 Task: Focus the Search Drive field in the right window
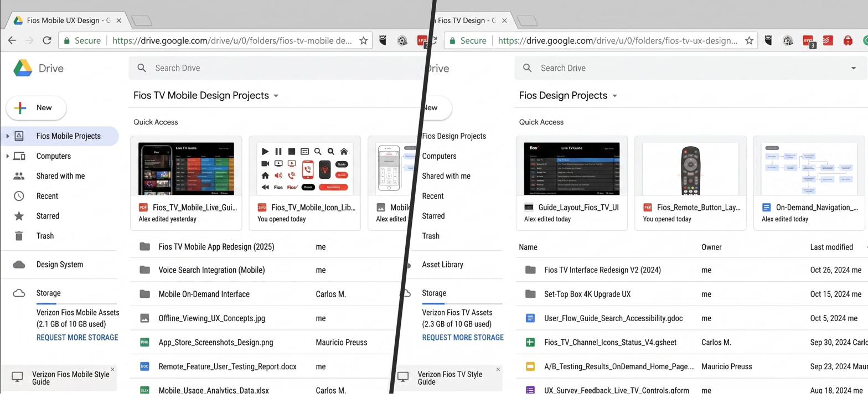click(690, 68)
